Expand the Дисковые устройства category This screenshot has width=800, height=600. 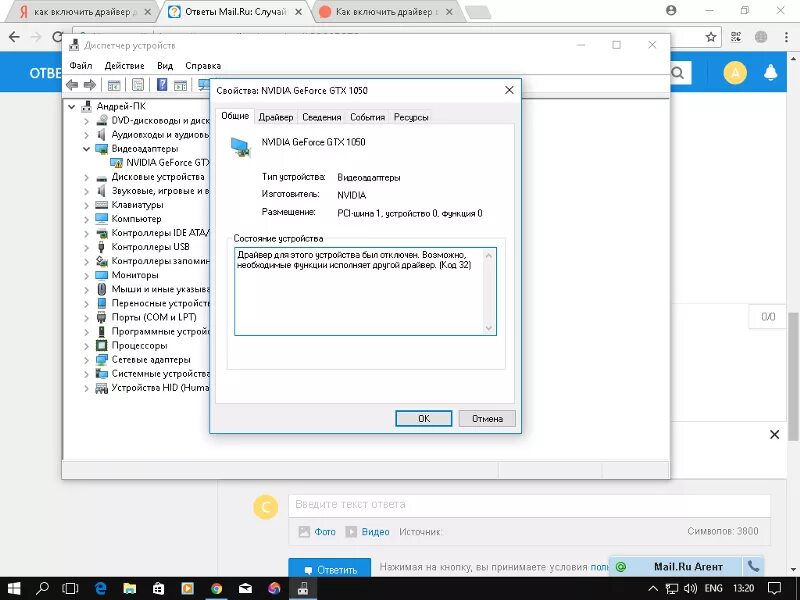[86, 177]
